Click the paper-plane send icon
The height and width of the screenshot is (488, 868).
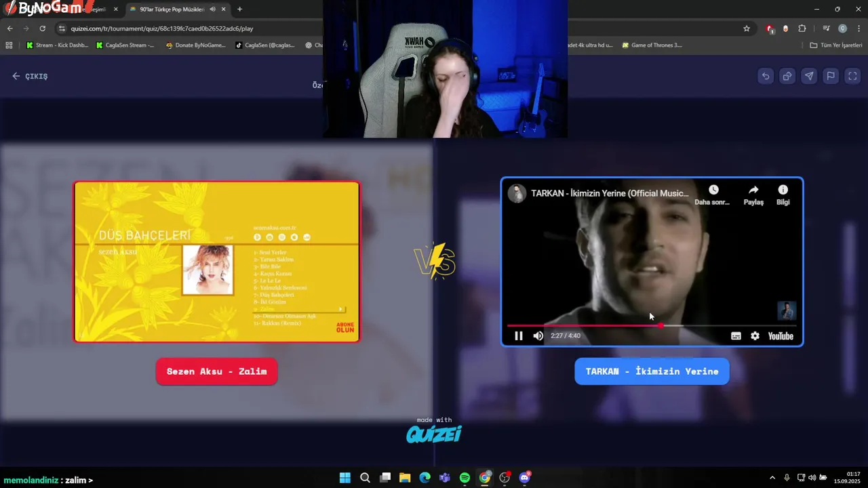809,76
